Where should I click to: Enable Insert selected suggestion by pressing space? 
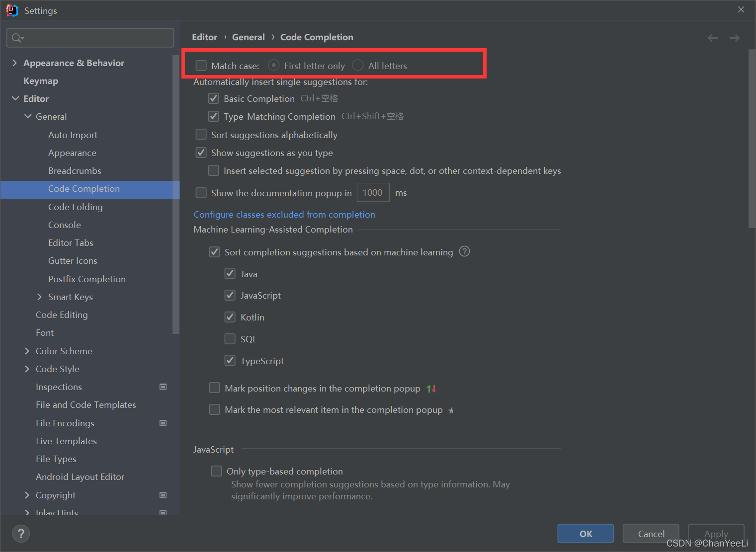click(x=213, y=170)
